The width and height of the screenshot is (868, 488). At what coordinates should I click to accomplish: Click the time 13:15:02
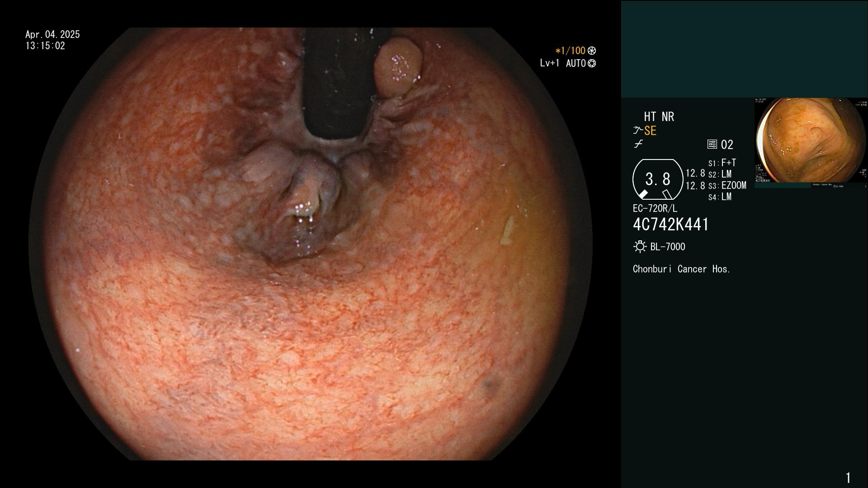(45, 46)
